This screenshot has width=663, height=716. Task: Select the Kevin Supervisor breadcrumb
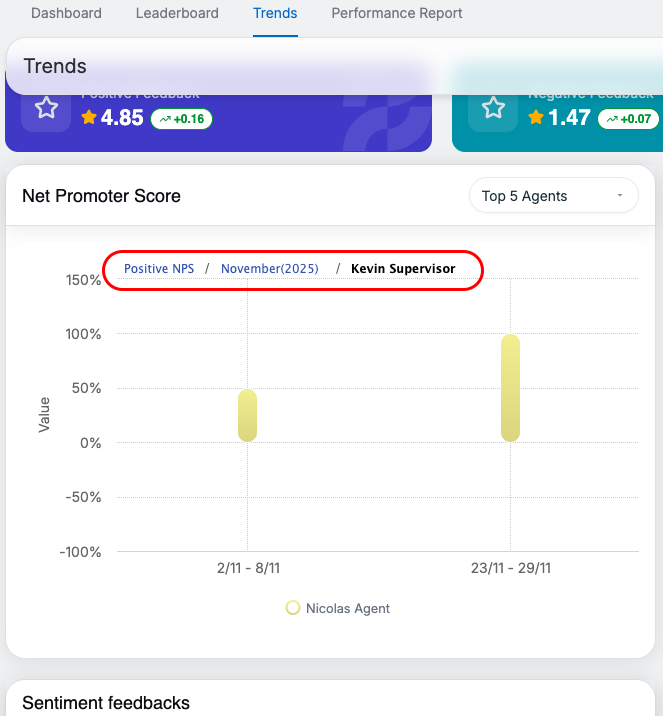tap(403, 269)
